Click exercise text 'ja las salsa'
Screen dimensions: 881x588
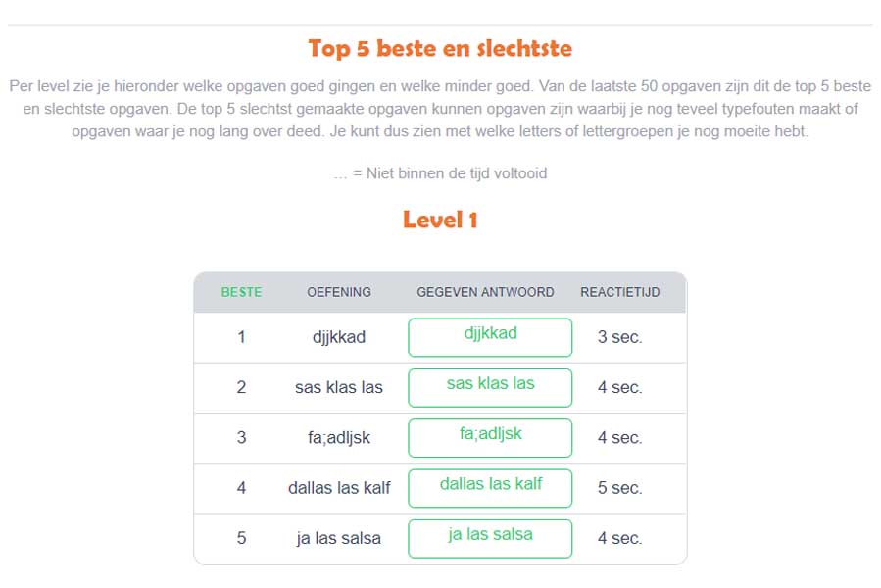[x=339, y=539]
